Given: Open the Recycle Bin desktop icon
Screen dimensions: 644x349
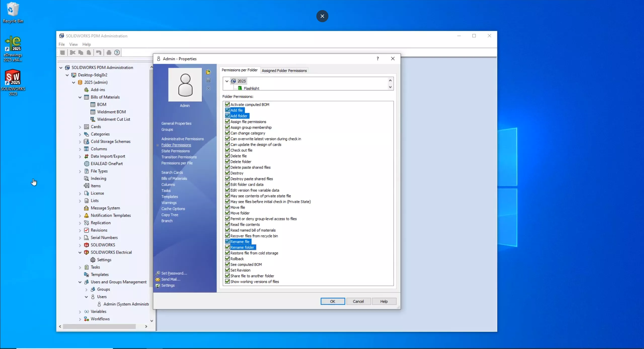Looking at the screenshot, I should coord(13,12).
